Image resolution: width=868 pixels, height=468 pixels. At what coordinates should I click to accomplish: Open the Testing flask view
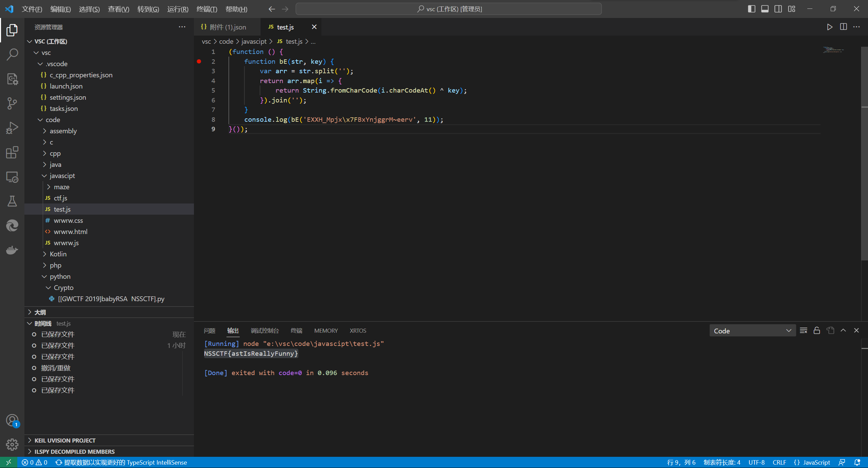(12, 201)
